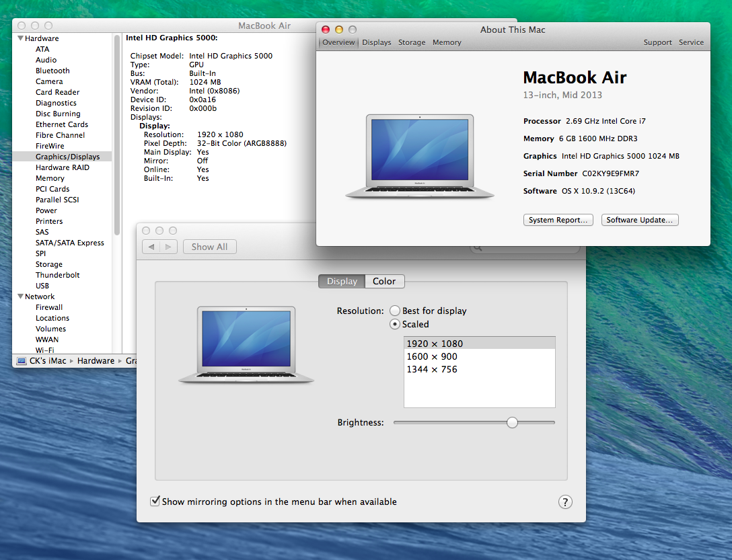The height and width of the screenshot is (560, 732).
Task: Click the Brightness slider knob
Action: click(513, 422)
